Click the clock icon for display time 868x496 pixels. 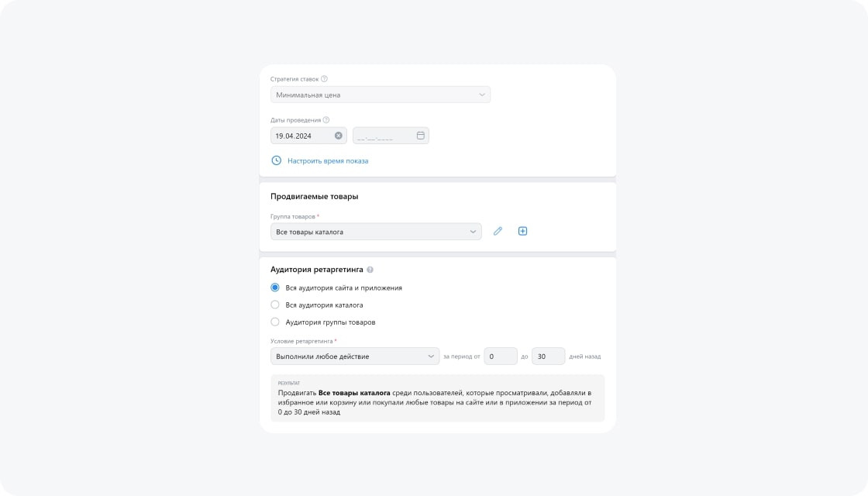[276, 160]
